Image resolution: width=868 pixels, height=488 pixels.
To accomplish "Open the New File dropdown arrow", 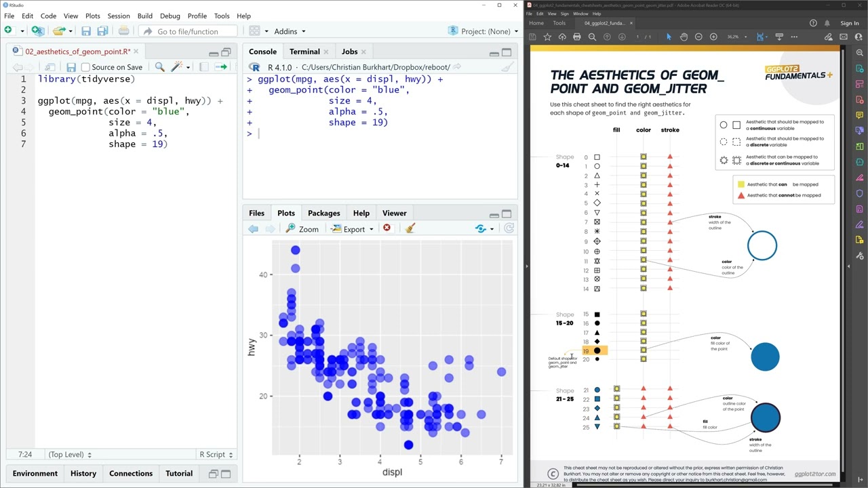I will pyautogui.click(x=22, y=31).
